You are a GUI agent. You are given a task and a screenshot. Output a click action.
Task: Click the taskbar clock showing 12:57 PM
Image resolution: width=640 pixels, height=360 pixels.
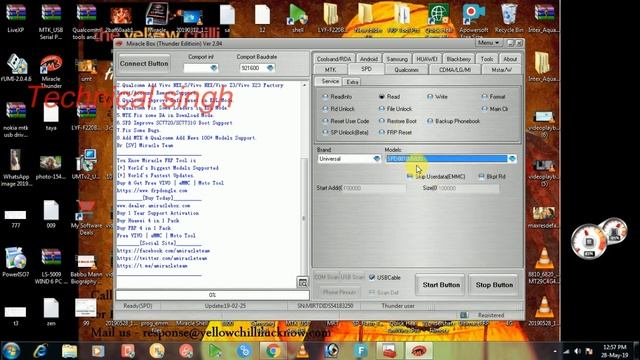coord(614,351)
